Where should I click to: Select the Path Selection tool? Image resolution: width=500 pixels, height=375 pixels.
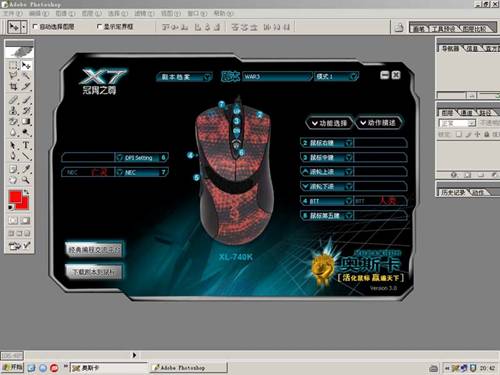13,145
